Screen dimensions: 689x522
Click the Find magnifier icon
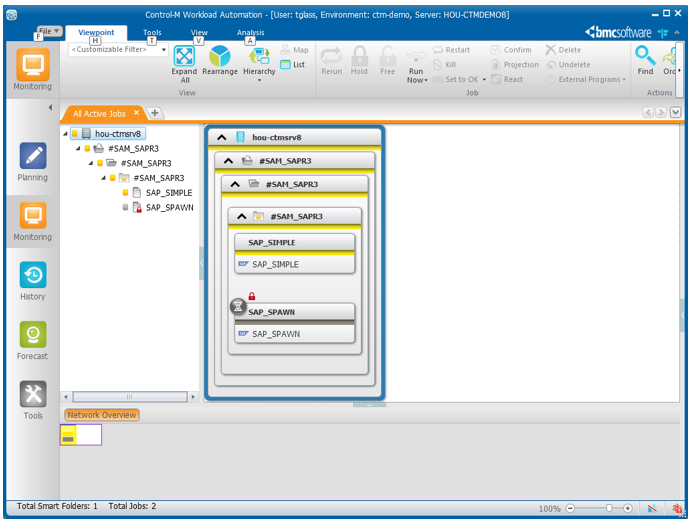[x=645, y=55]
